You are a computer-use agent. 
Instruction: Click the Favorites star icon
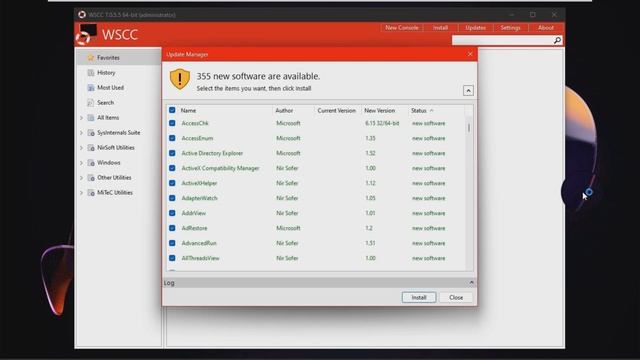click(91, 58)
